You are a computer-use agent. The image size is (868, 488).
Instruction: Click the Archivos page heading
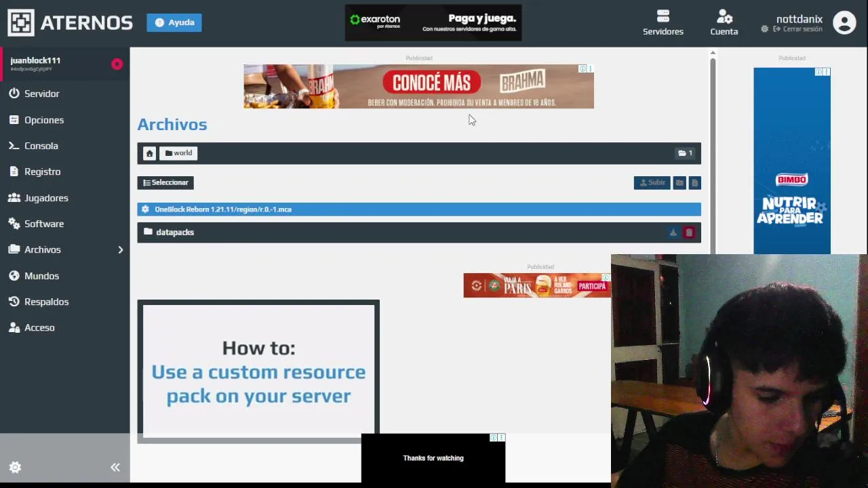coord(172,124)
